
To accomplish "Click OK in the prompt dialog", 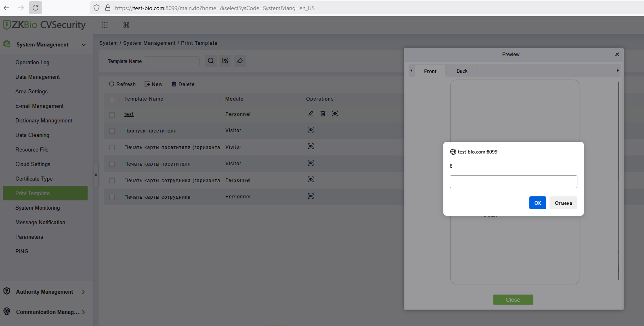I will [x=538, y=203].
